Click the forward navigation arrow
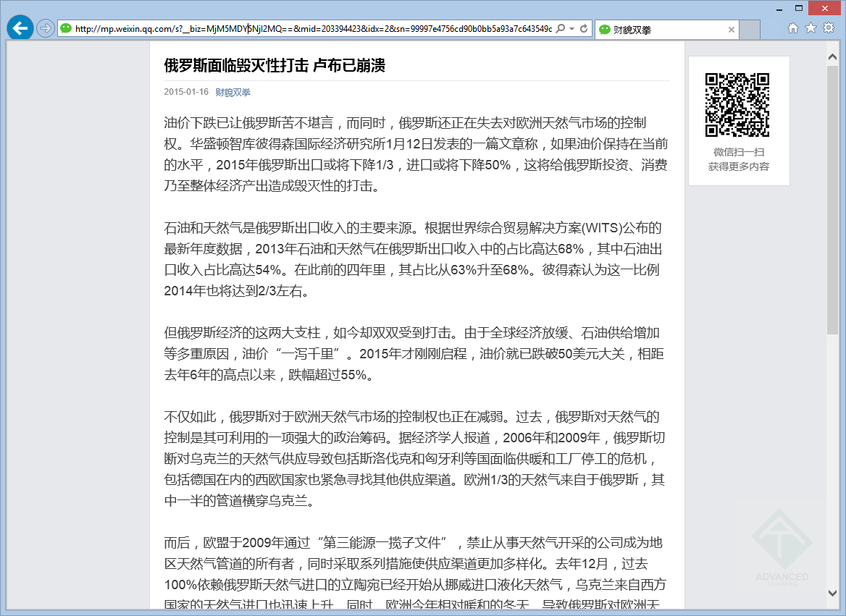The width and height of the screenshot is (846, 616). click(x=46, y=29)
